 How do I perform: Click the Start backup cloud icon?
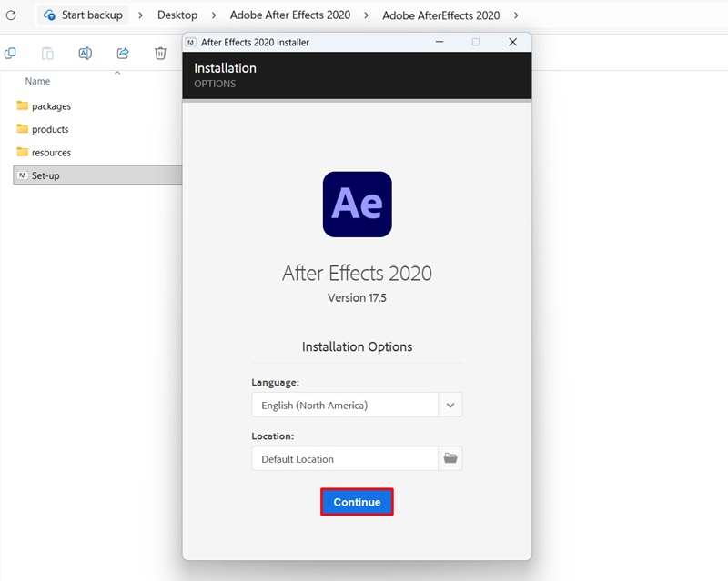click(51, 15)
